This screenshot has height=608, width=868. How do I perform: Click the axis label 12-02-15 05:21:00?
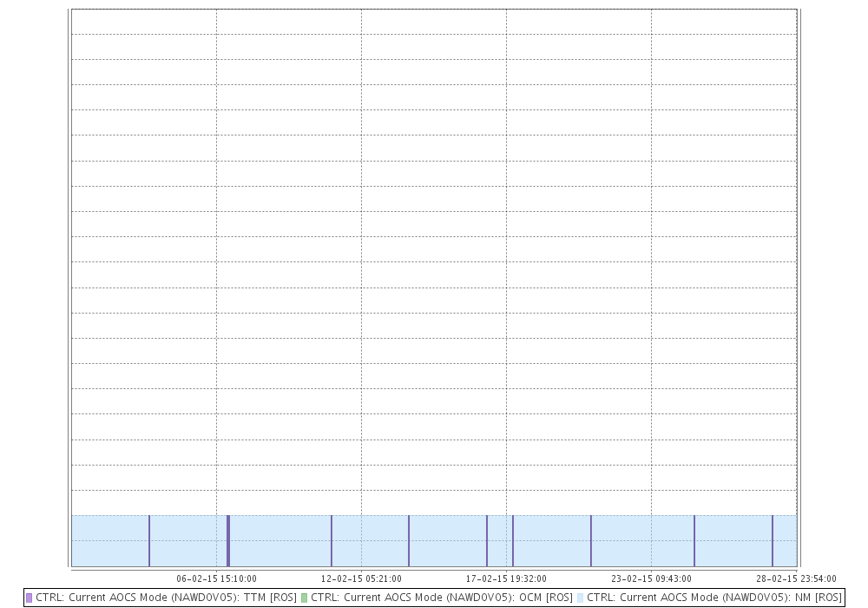(361, 578)
